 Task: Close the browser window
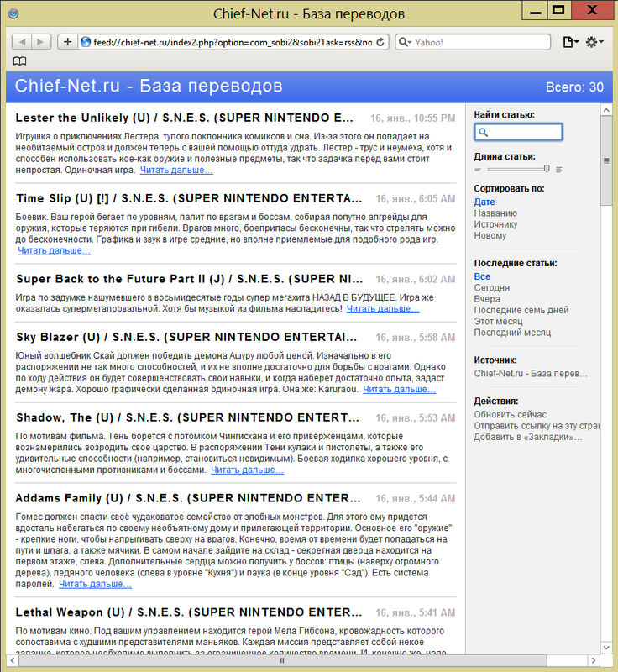coord(592,10)
